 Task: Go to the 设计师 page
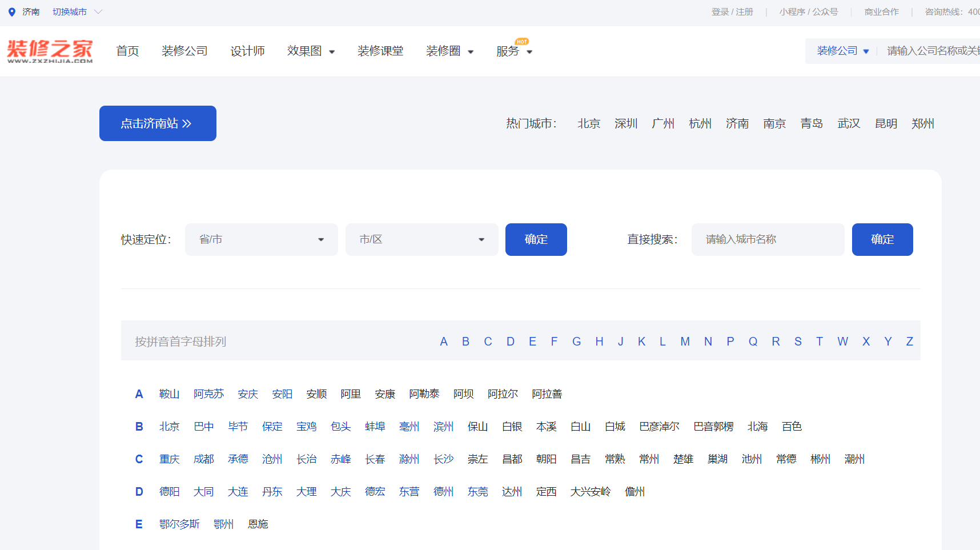247,51
